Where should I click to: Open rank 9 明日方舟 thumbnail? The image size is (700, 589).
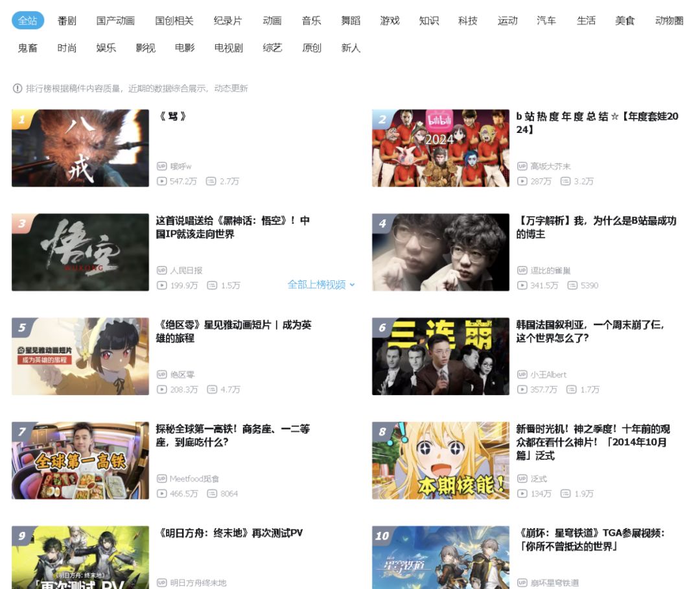(x=80, y=557)
